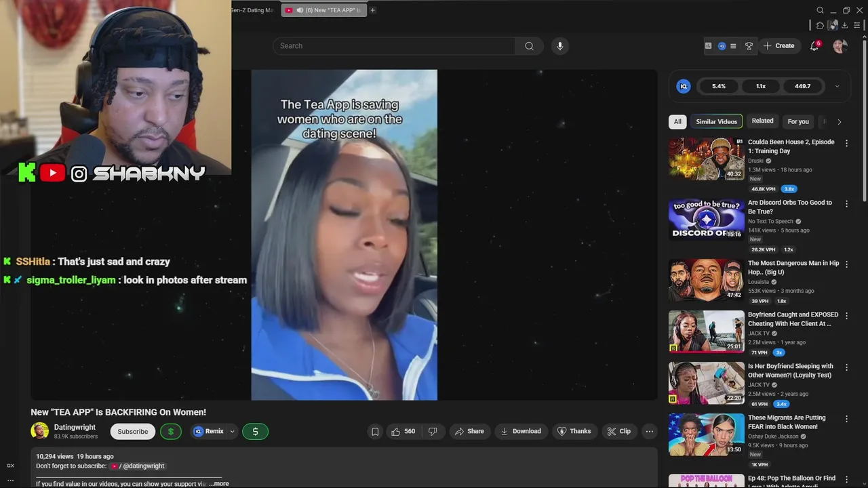Screen dimensions: 868x488
Task: Open Is Her Boyfriend Sleeping thumbnail
Action: [707, 383]
